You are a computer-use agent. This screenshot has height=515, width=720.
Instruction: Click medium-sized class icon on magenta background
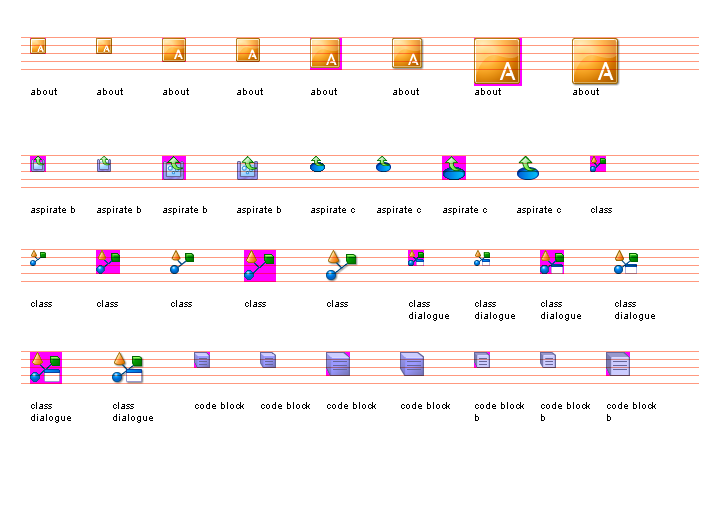click(107, 262)
